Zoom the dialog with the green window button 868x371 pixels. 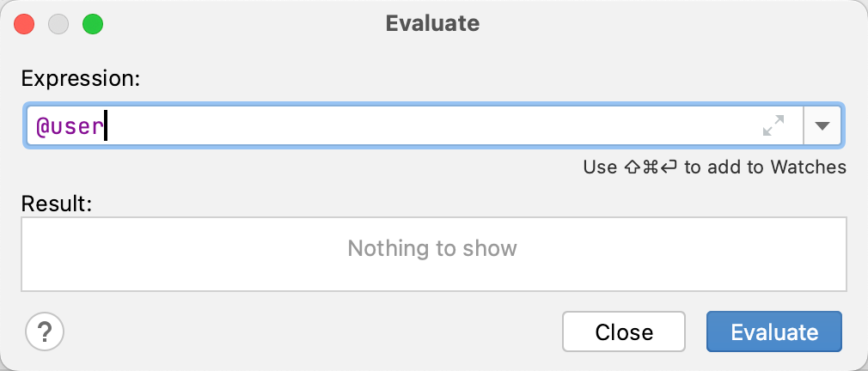92,23
